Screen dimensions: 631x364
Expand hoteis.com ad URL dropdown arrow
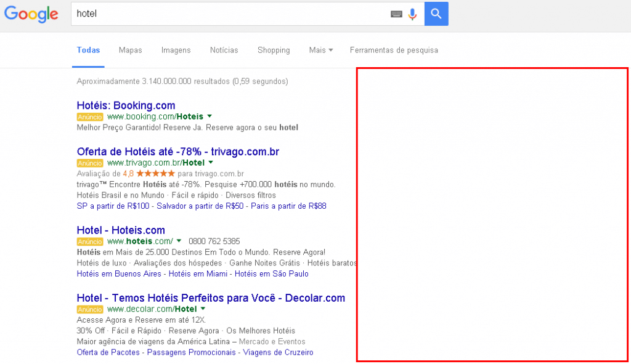179,241
